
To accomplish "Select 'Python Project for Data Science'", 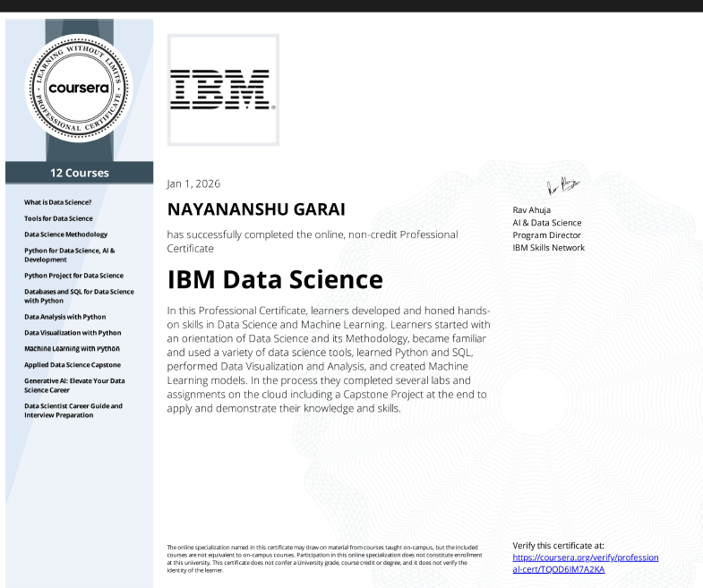I will click(74, 276).
